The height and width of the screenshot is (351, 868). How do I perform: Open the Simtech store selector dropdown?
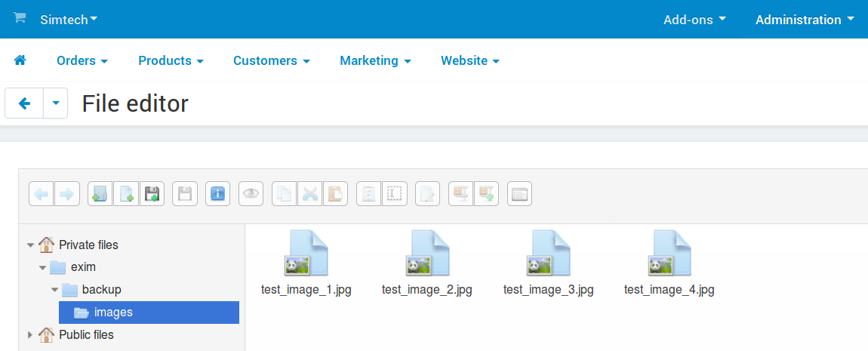[x=69, y=20]
